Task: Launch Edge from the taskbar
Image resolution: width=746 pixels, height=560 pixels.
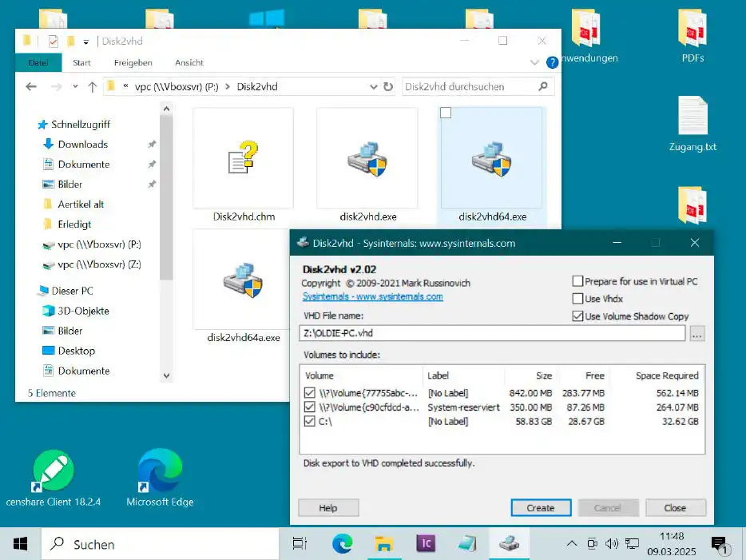Action: pos(342,543)
